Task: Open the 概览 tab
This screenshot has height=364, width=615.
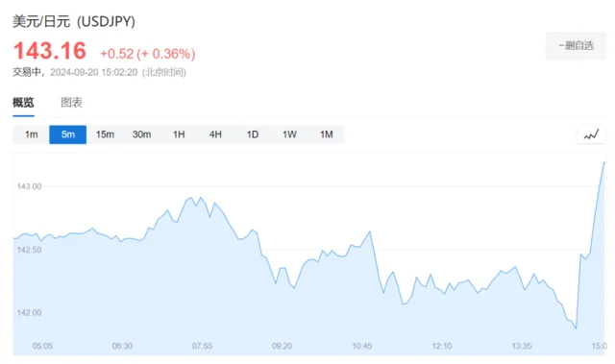Action: (x=23, y=103)
